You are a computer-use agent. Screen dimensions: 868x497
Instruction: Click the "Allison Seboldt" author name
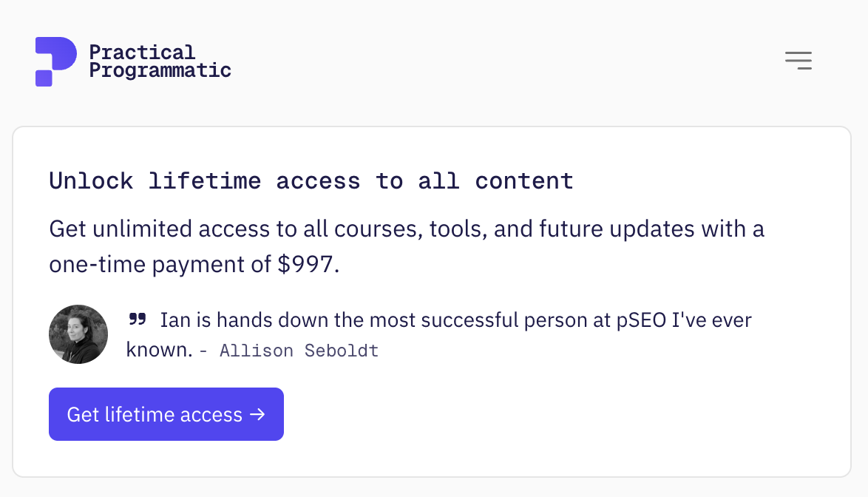(x=299, y=351)
